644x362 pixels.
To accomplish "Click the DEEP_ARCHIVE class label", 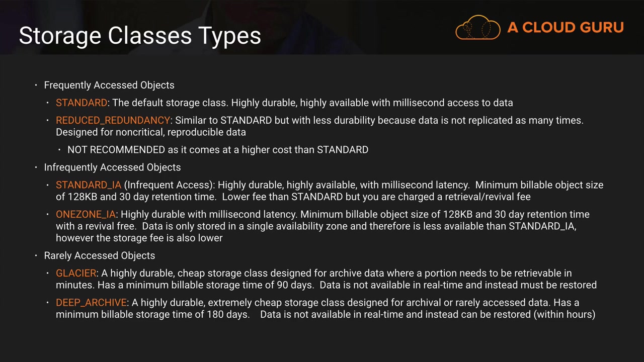I will [x=91, y=302].
